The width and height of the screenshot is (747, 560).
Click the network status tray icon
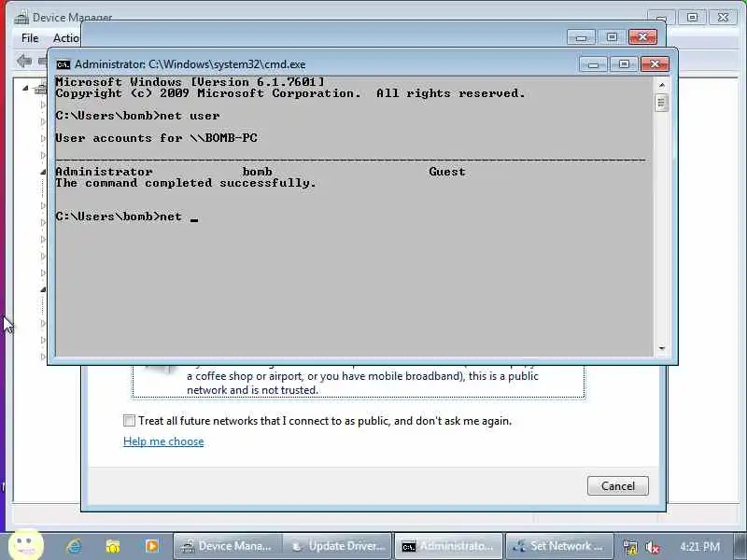[x=629, y=547]
